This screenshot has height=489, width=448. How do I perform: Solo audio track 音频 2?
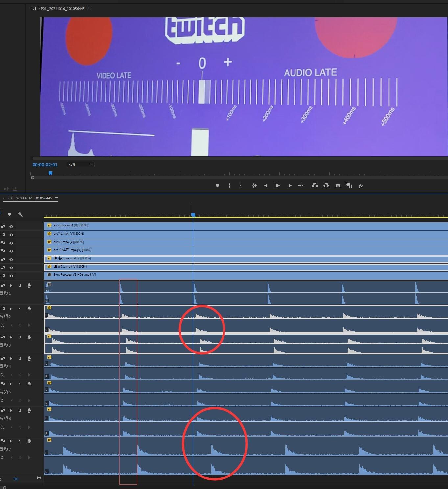coord(20,309)
